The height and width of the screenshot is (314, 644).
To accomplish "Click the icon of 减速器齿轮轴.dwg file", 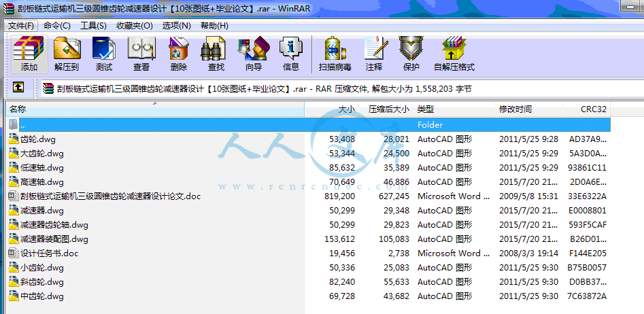I will [x=14, y=225].
